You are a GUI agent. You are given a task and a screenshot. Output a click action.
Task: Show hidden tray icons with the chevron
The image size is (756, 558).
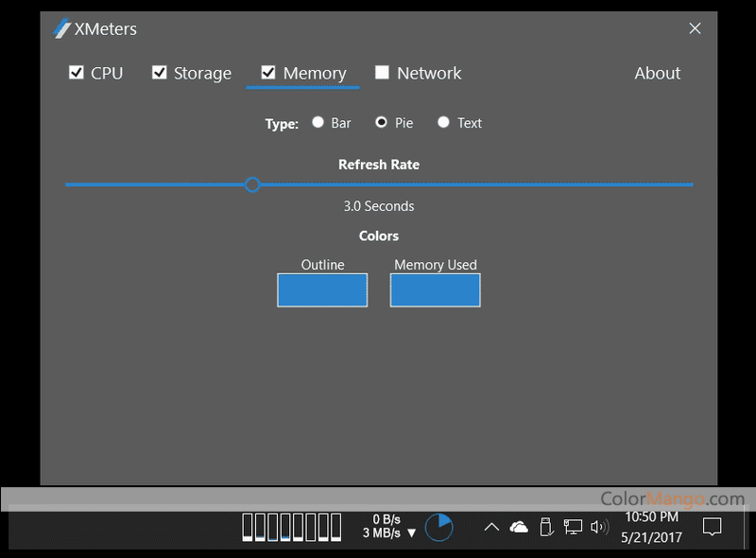pos(491,527)
